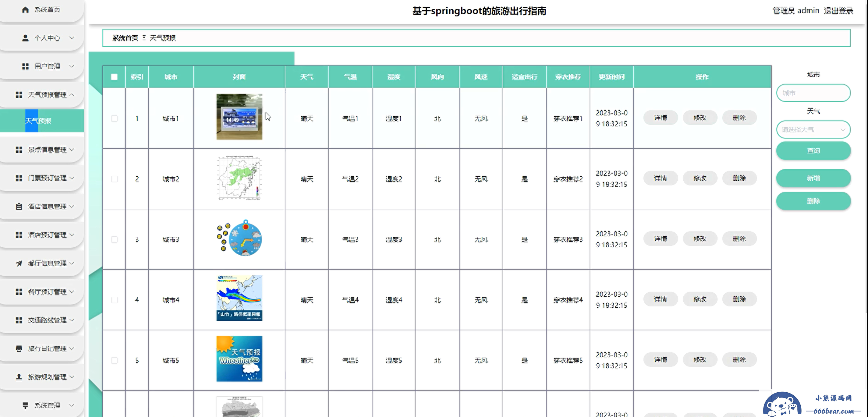Open the 城市4 typhoon path cover image

click(239, 298)
